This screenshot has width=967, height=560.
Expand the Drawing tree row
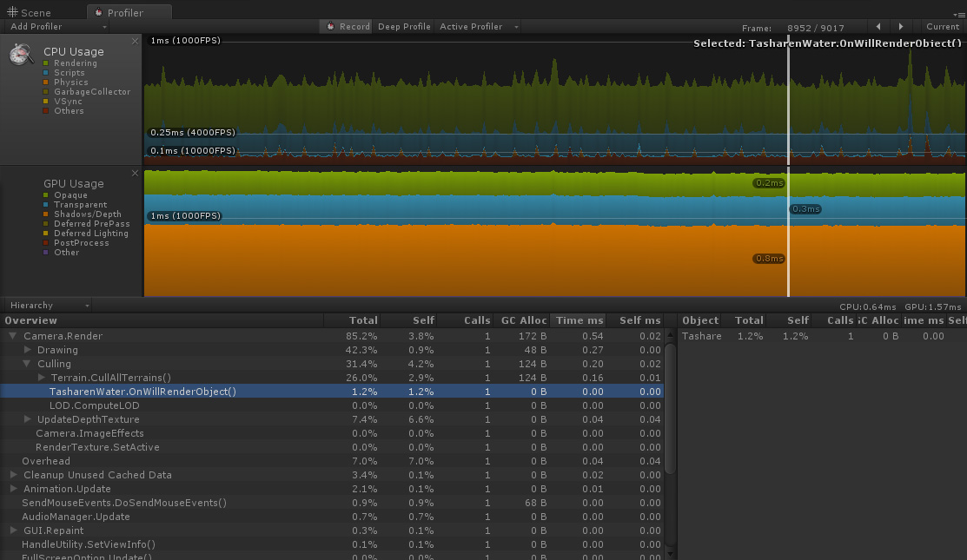coord(27,350)
